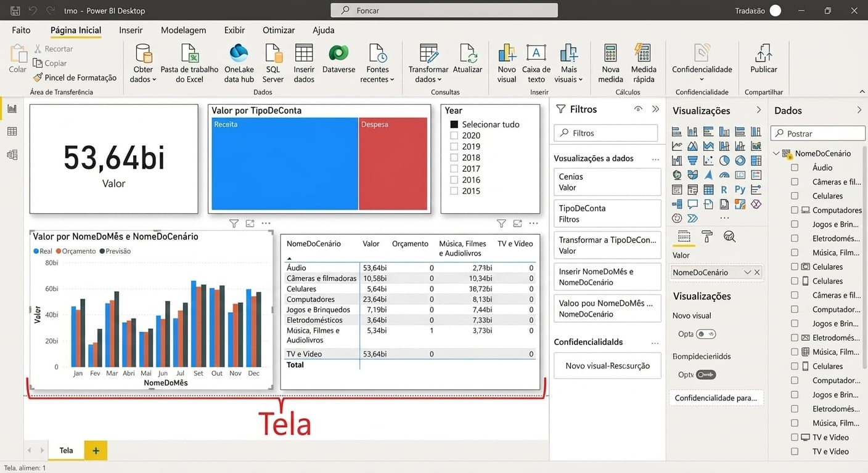
Task: Click the add new page button
Action: [x=96, y=450]
